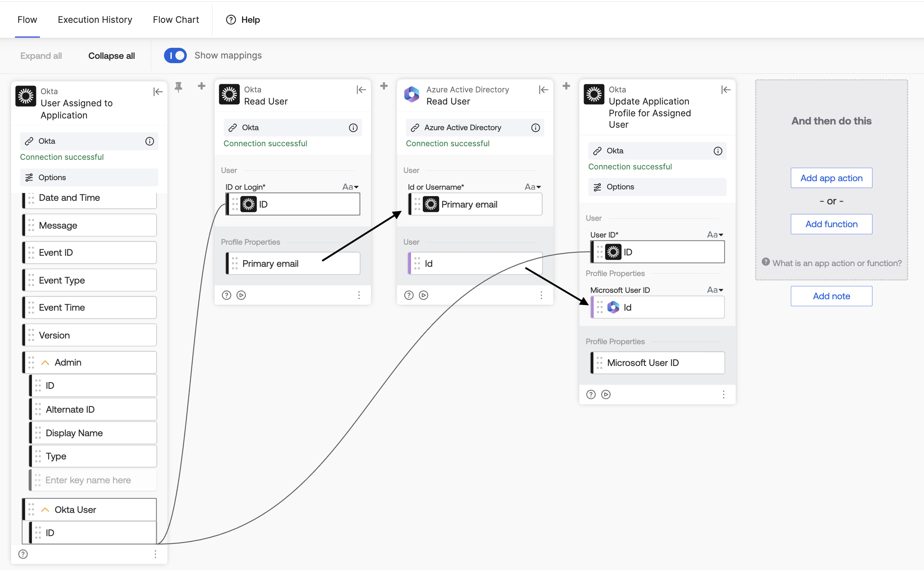924x570 pixels.
Task: Open help for the trigger card
Action: 23,554
